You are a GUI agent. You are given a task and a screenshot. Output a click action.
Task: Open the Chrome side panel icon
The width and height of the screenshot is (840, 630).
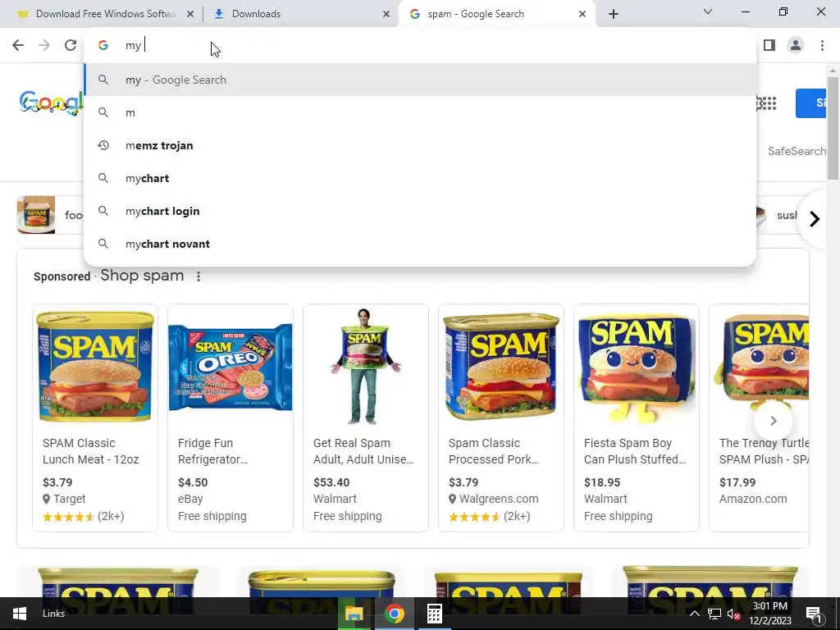coord(769,45)
